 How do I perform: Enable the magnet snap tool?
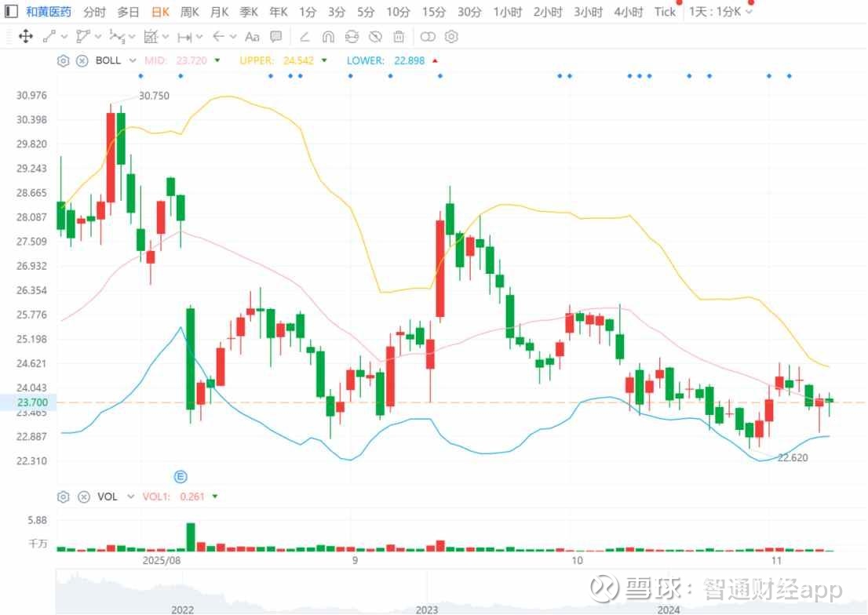click(328, 37)
